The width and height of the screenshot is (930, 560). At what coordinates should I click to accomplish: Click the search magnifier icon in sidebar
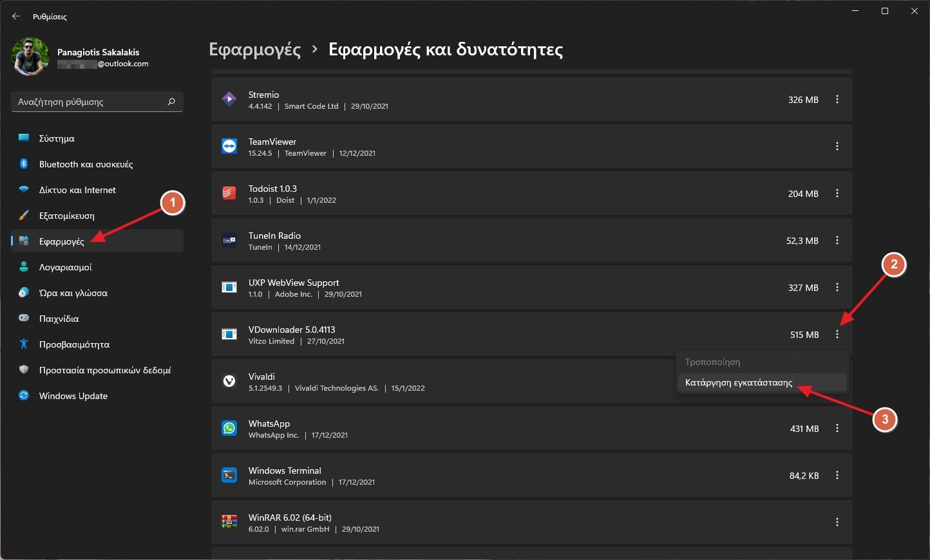point(171,102)
